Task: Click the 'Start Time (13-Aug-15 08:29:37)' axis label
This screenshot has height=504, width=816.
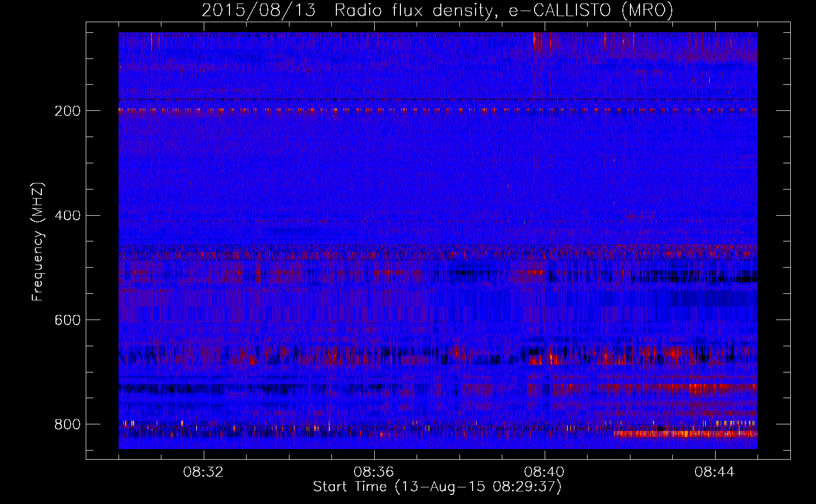Action: pos(437,487)
